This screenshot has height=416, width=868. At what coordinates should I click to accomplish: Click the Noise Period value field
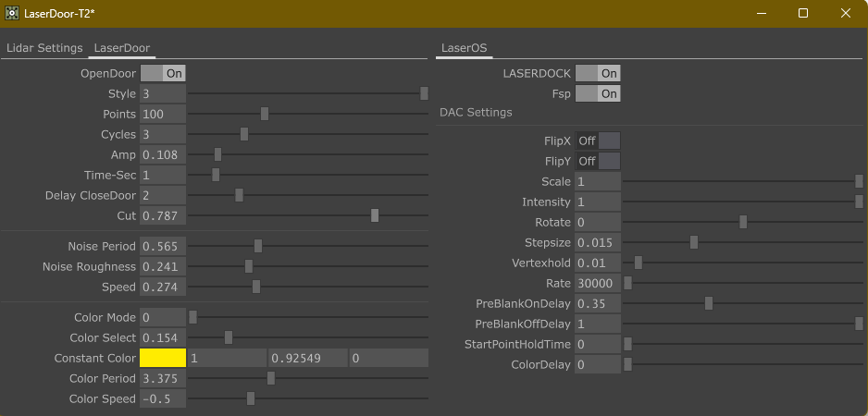click(163, 247)
